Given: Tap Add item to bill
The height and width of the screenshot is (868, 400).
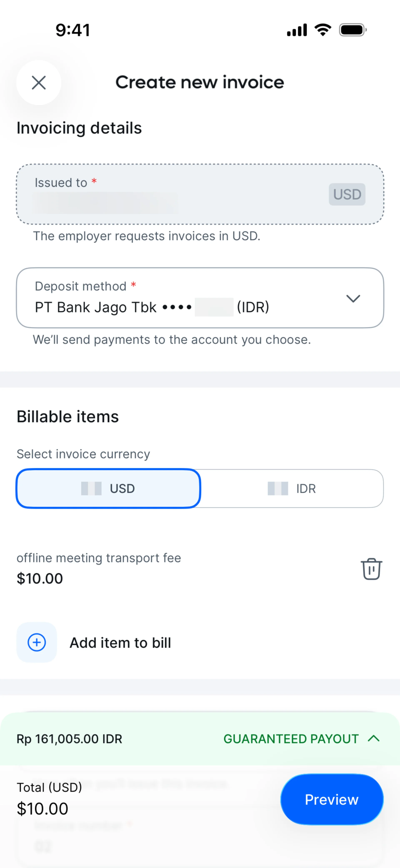Looking at the screenshot, I should point(120,643).
